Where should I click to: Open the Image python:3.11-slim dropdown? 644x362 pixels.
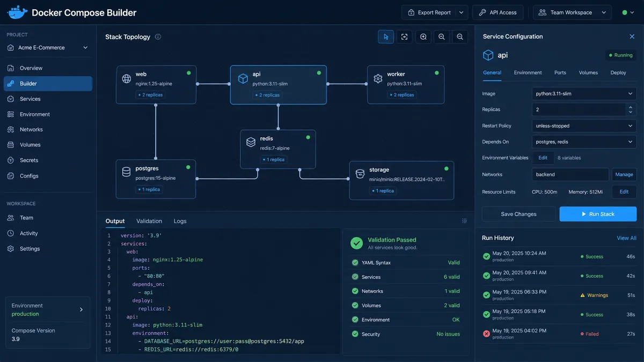click(584, 93)
